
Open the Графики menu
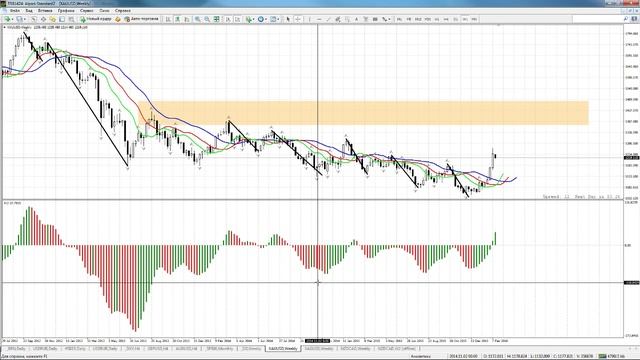point(66,11)
